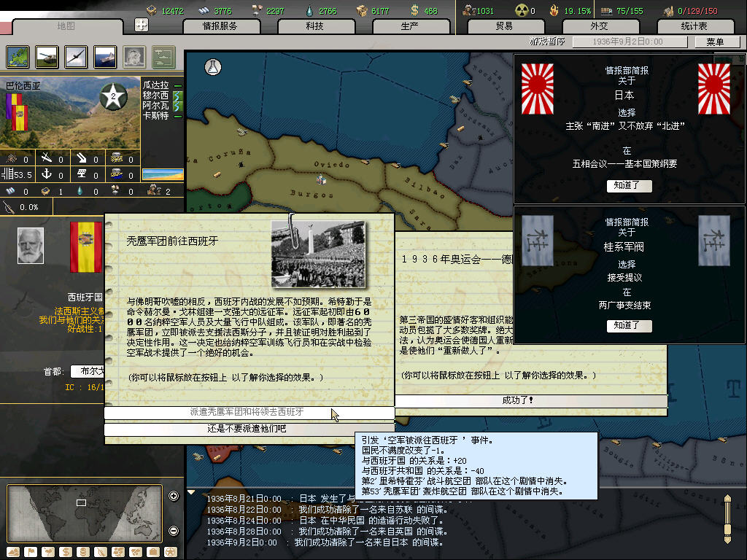This screenshot has width=747, height=560.
Task: Click the four-arrow button beside the 地图 tab
Action: coord(142,25)
